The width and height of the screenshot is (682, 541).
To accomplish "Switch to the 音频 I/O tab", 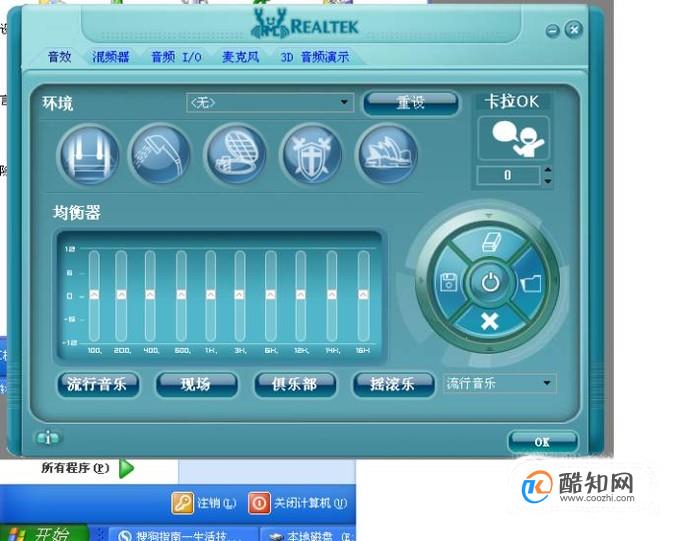I will coord(176,57).
